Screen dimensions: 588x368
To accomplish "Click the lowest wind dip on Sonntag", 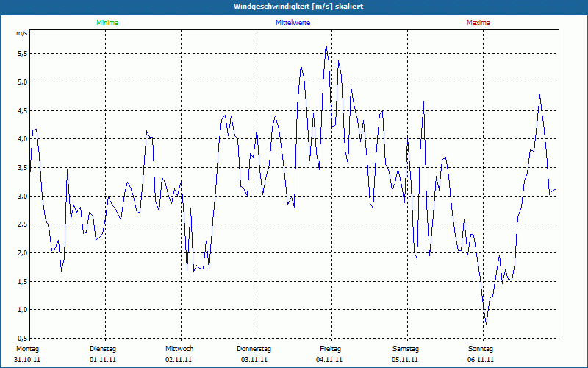I will (x=486, y=325).
